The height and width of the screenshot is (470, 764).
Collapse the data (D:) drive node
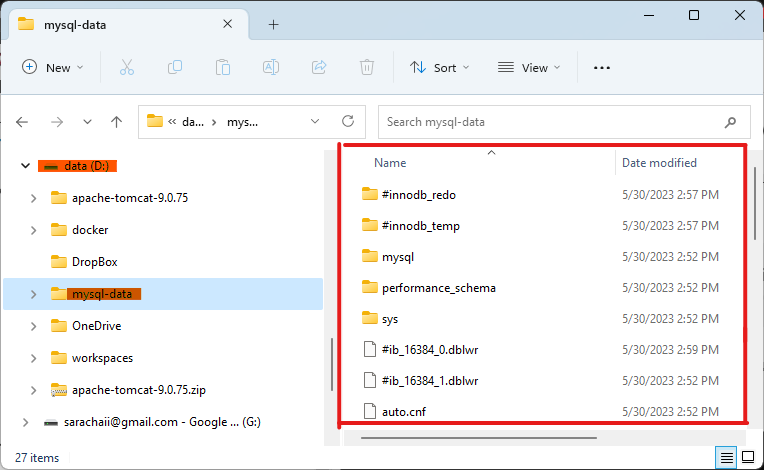[x=25, y=166]
